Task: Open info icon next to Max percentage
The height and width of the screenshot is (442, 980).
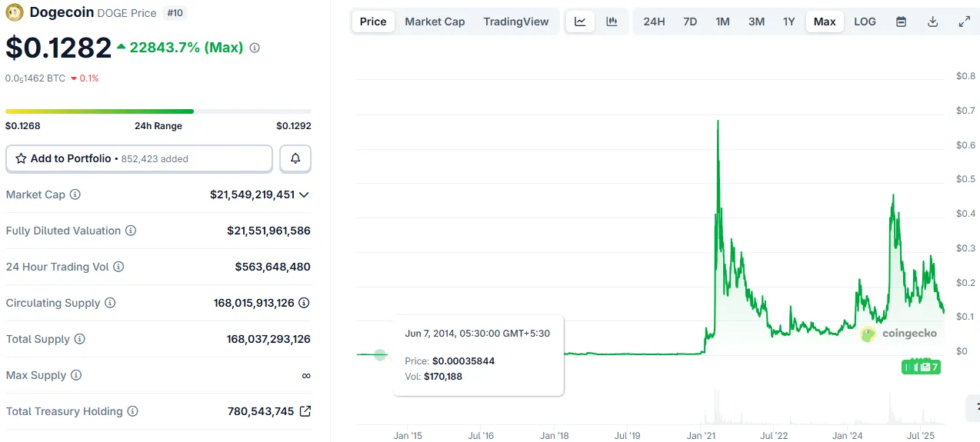Action: click(x=255, y=48)
